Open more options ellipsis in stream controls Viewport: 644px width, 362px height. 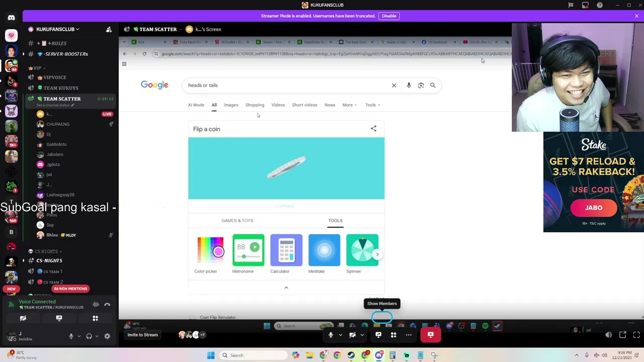(x=409, y=335)
